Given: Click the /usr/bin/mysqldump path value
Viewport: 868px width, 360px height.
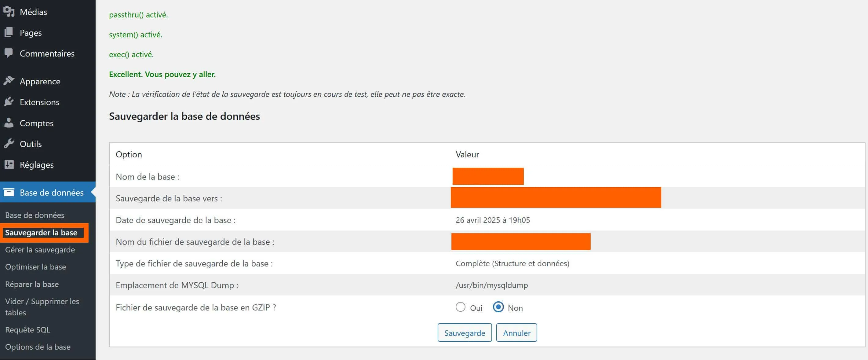Looking at the screenshot, I should (492, 285).
